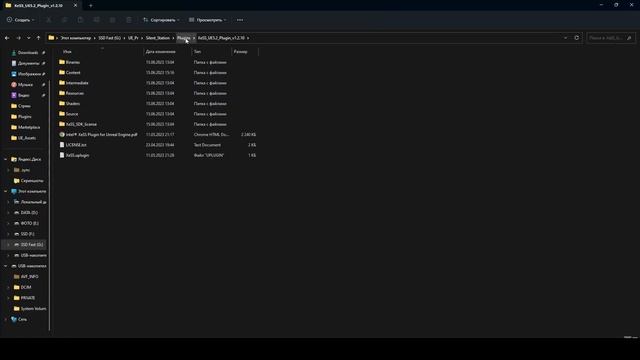
Task: Open Сеть (Network) in the sidebar
Action: tap(22, 319)
